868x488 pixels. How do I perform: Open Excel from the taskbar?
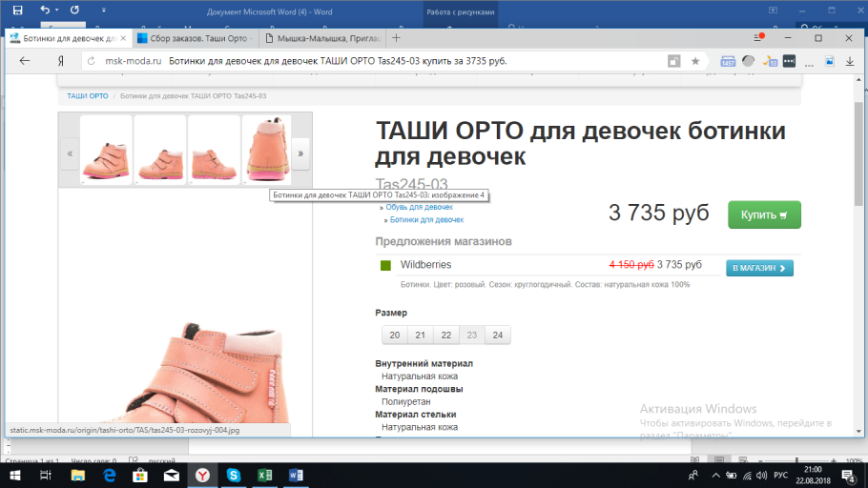click(x=264, y=474)
